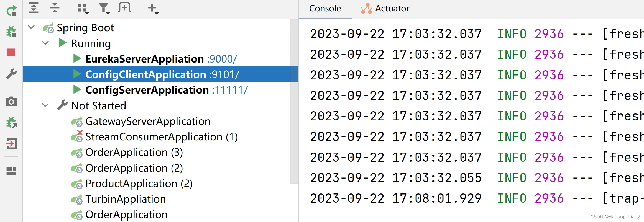Click the filter services funnel icon
Screen dimensions: 644x222
104,8
